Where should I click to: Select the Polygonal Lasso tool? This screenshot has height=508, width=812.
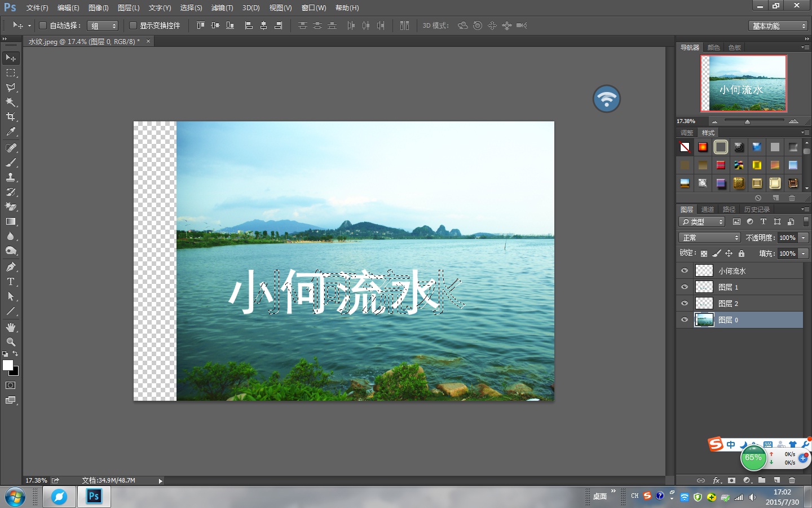[11, 87]
